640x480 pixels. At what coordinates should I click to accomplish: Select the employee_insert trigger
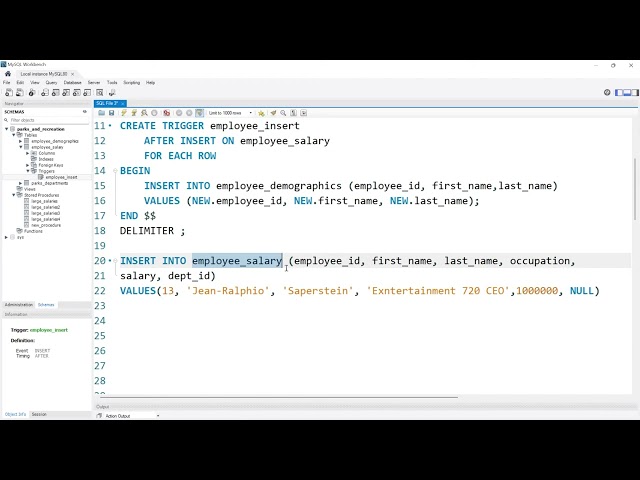[x=61, y=177]
